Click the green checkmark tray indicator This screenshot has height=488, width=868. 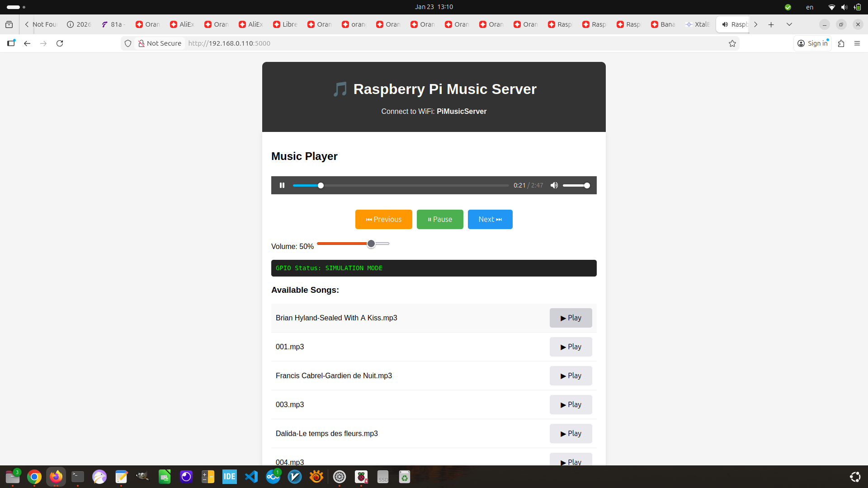[788, 7]
